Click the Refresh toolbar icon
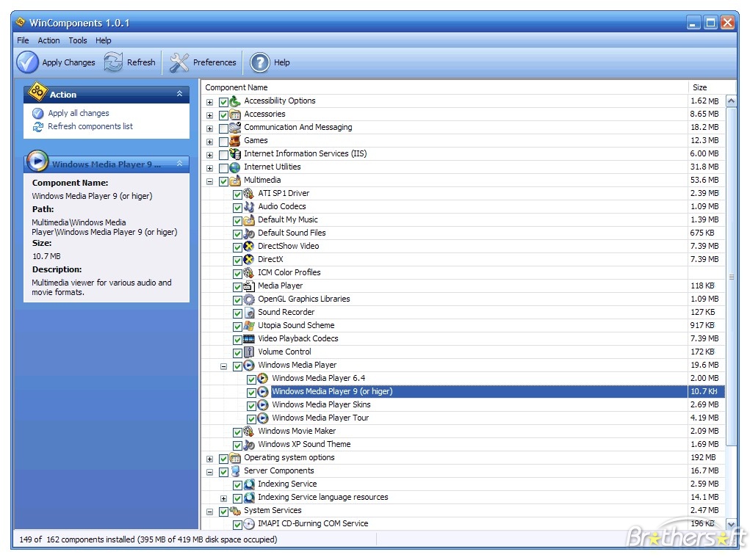The width and height of the screenshot is (750, 560). 113,62
